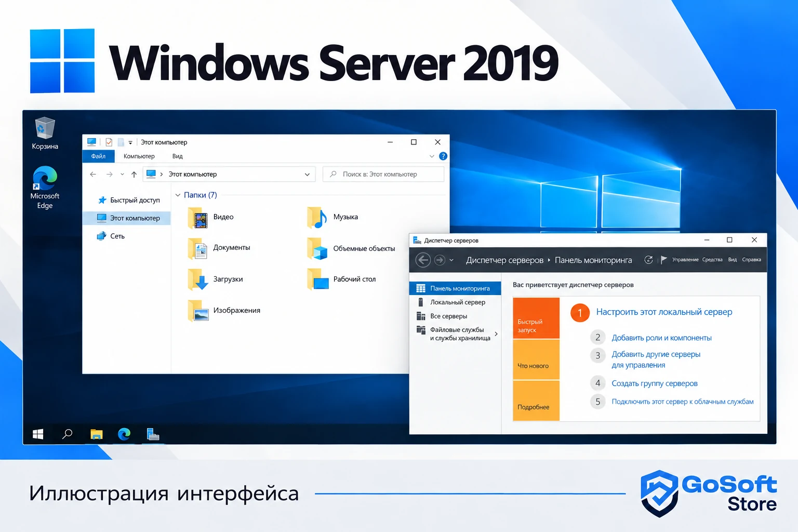Open the Изображения folder

(x=224, y=310)
